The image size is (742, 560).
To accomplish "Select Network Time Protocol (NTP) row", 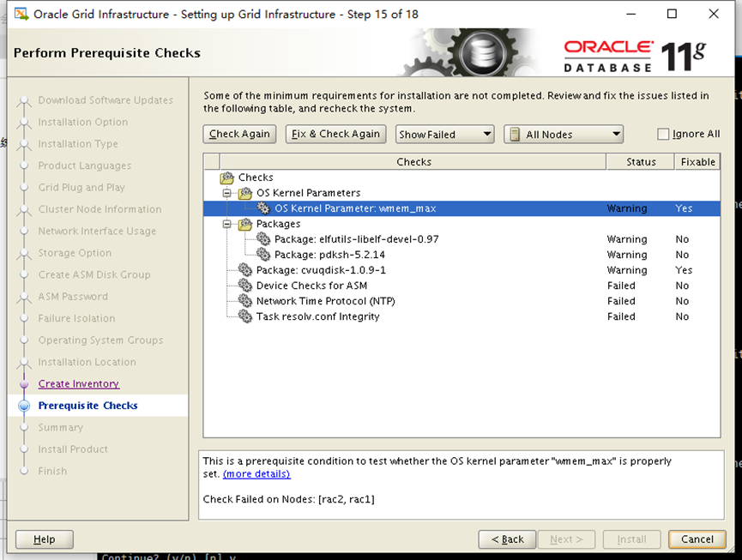I will 461,301.
